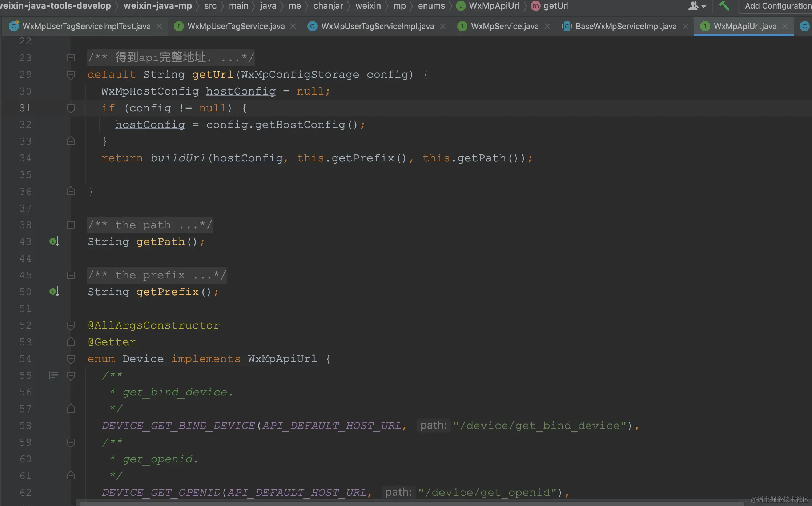
Task: Click getPrefix method declaration name
Action: pos(168,292)
